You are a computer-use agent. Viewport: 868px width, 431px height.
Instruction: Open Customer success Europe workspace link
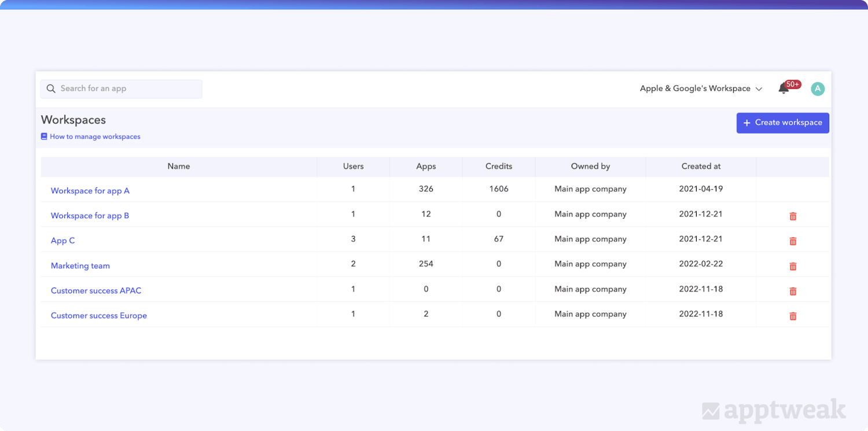point(99,316)
